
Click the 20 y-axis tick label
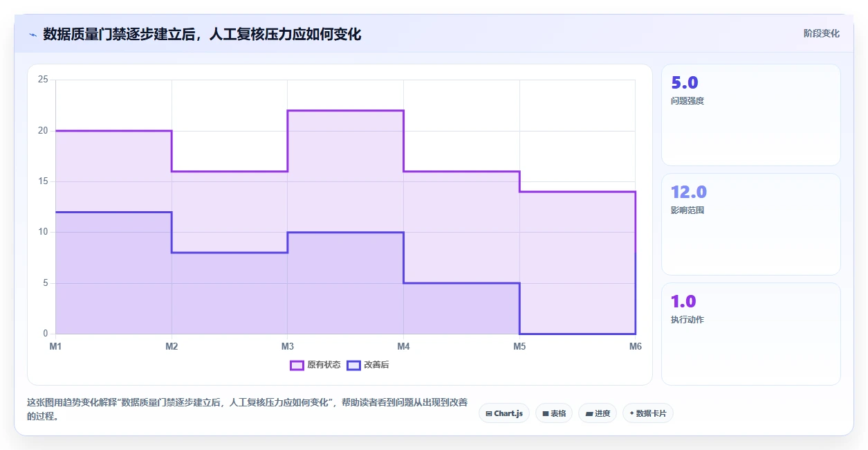point(43,131)
